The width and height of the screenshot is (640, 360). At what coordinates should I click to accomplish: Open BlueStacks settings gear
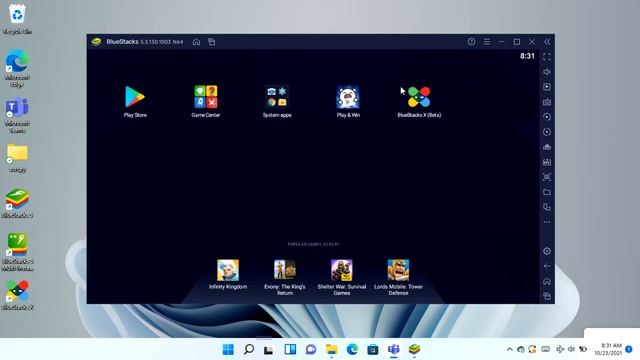(x=547, y=251)
